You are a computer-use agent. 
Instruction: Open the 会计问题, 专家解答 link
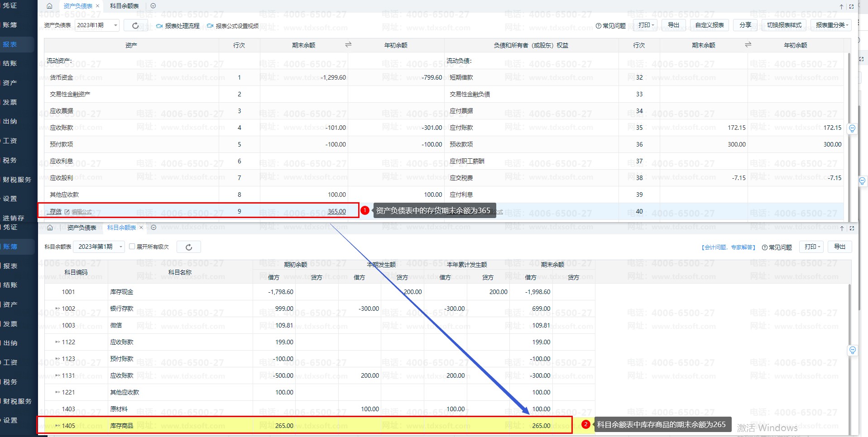click(x=728, y=247)
